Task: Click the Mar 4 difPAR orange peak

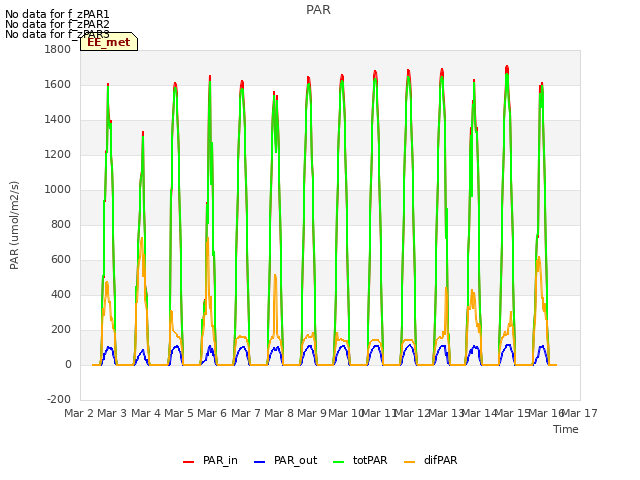Action: [x=142, y=238]
